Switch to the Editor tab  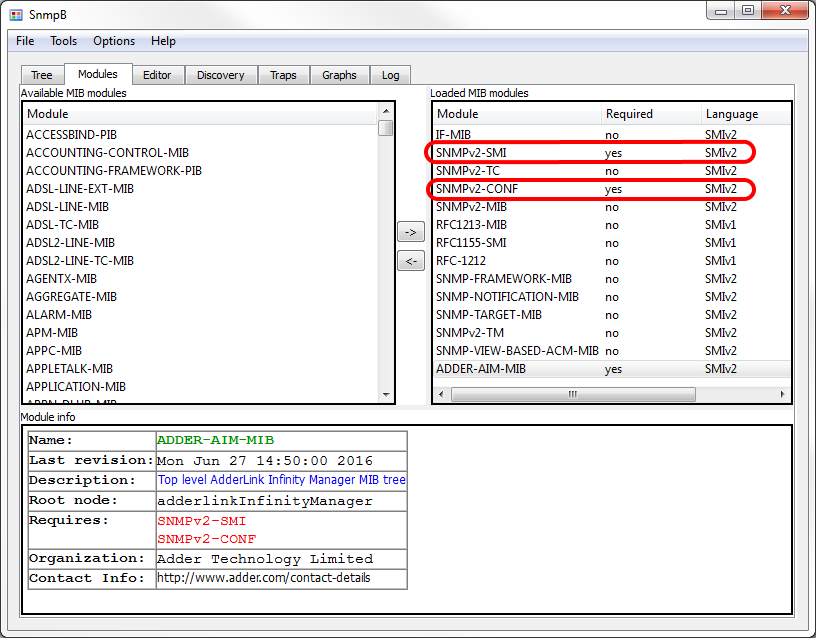157,75
